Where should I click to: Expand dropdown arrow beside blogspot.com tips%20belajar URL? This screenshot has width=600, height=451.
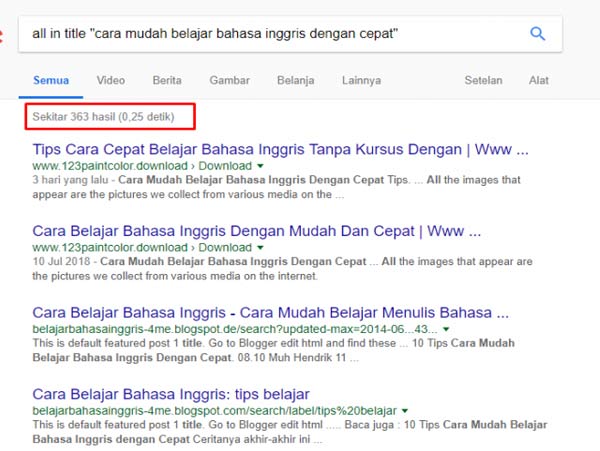tap(404, 411)
